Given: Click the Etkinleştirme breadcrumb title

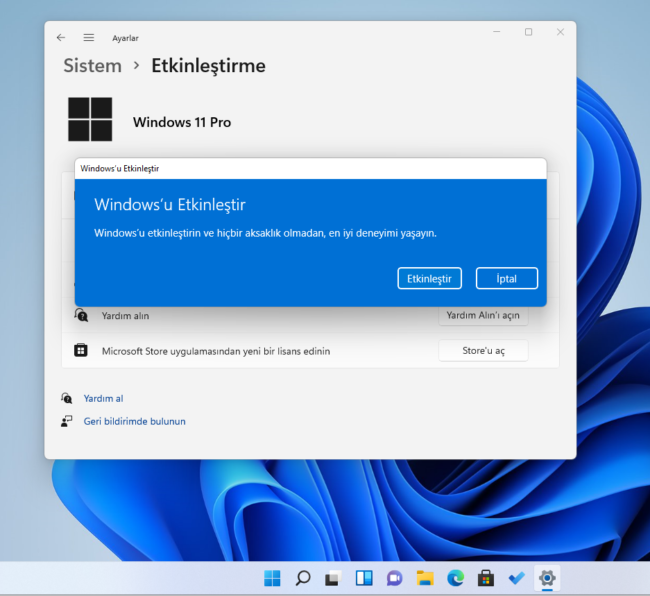Looking at the screenshot, I should (x=208, y=65).
